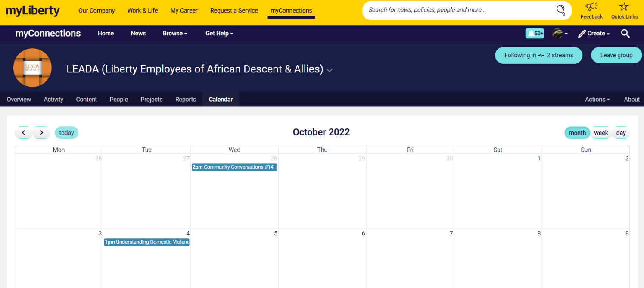Screen dimensions: 644x288
Task: Click the Wed column header
Action: click(x=234, y=150)
